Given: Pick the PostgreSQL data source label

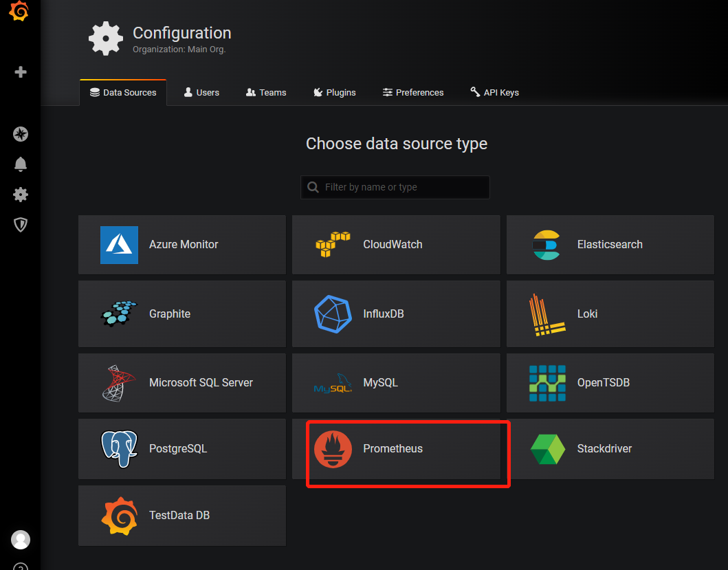Looking at the screenshot, I should [178, 449].
